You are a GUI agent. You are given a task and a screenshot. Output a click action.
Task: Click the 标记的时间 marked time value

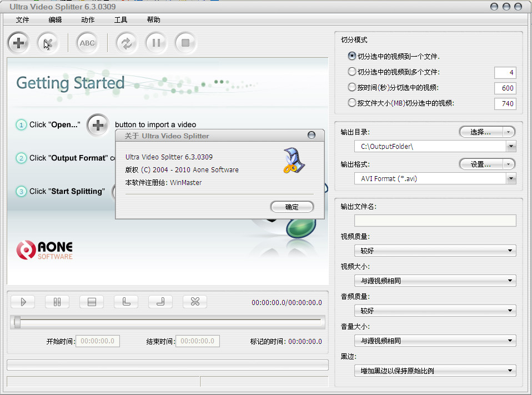(305, 341)
